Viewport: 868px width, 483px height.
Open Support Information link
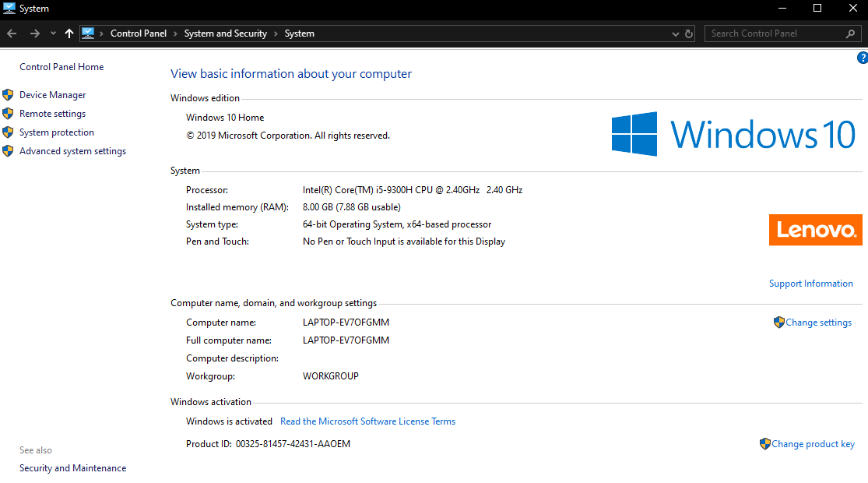click(x=811, y=284)
